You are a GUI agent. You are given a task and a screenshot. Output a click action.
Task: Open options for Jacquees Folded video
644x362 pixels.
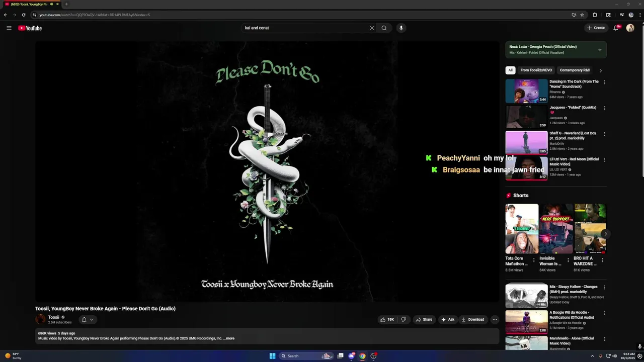click(605, 108)
